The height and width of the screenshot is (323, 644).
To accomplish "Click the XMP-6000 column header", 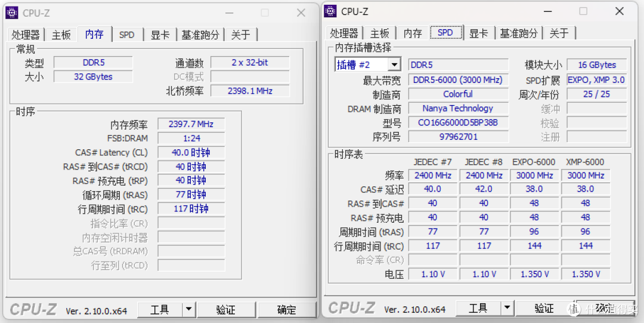I will click(586, 162).
